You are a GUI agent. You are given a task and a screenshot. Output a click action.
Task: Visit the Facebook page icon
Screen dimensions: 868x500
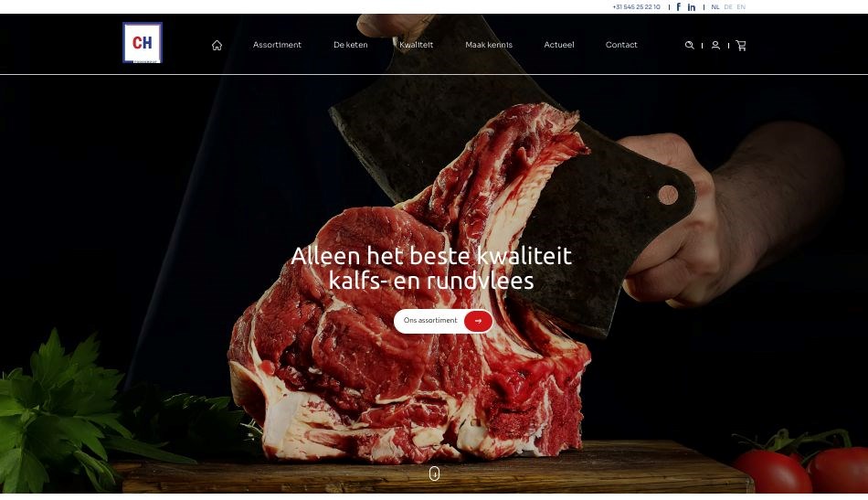point(679,7)
